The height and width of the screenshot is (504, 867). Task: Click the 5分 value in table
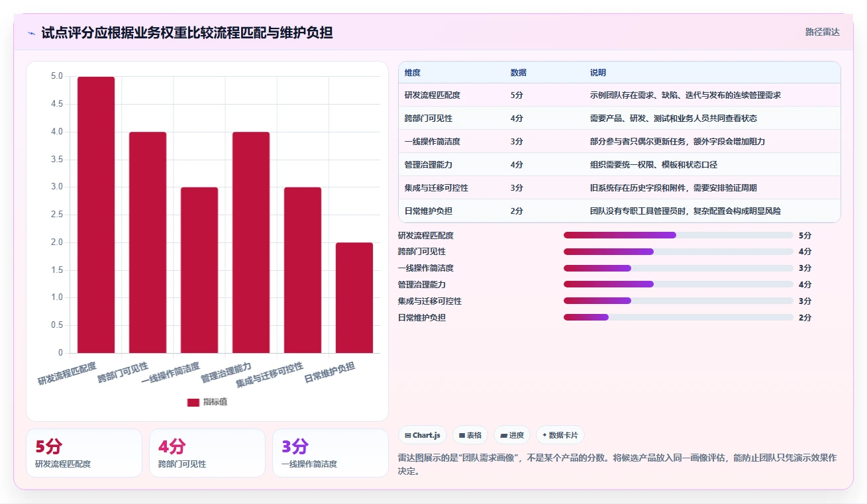pos(517,95)
